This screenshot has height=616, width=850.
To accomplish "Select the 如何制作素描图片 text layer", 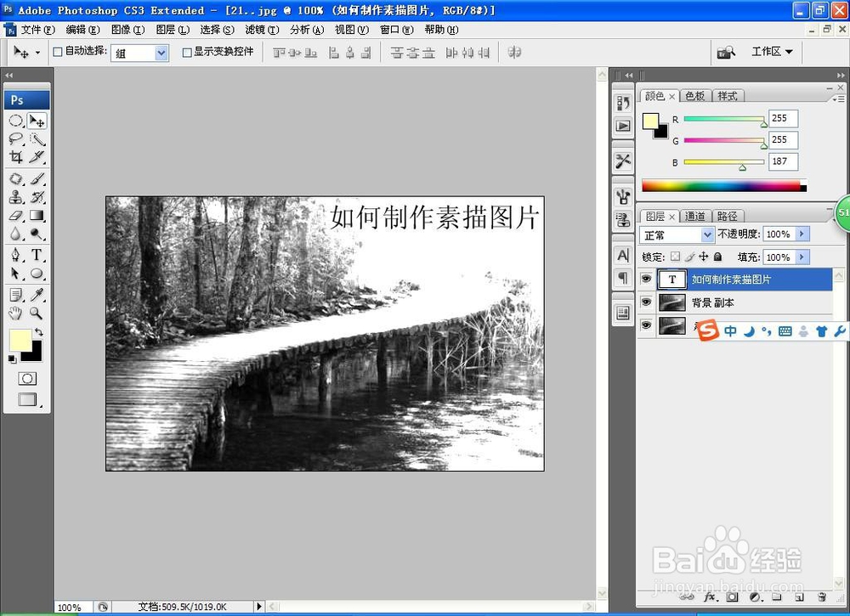I will click(739, 279).
